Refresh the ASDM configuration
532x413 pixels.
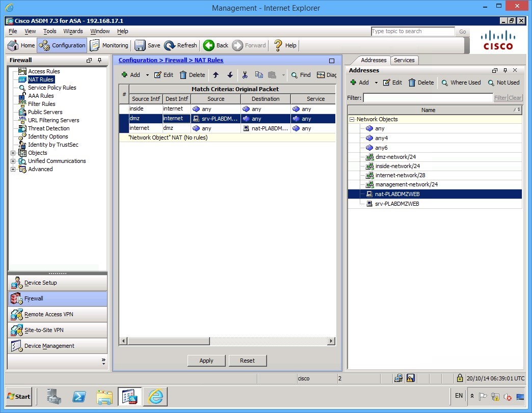coord(180,45)
